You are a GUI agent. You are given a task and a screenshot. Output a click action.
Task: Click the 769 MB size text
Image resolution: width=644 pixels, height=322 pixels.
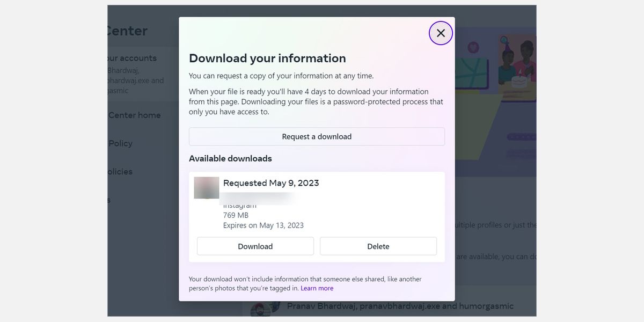pos(235,215)
